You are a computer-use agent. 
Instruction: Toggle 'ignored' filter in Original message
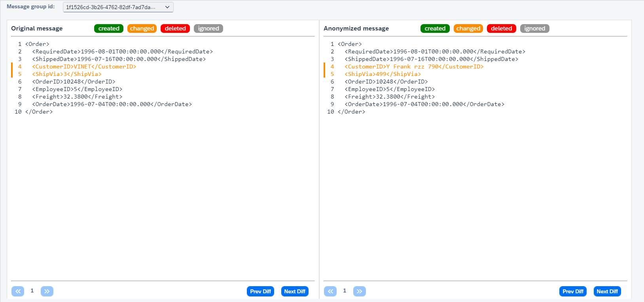[208, 28]
